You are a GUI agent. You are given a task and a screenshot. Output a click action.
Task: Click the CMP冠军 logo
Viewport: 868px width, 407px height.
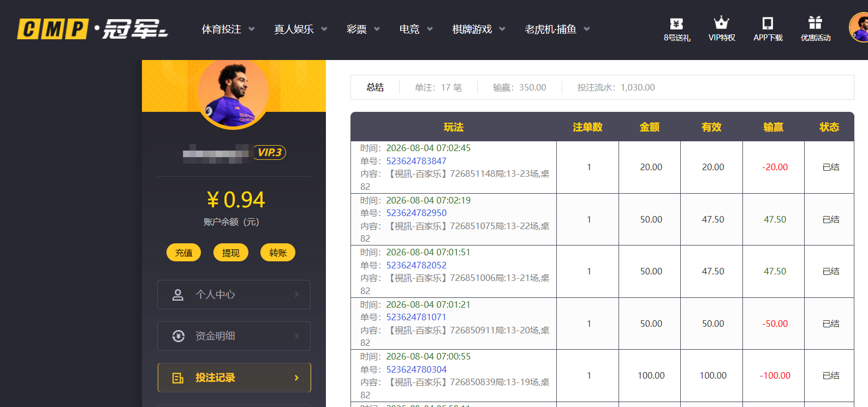(x=93, y=29)
